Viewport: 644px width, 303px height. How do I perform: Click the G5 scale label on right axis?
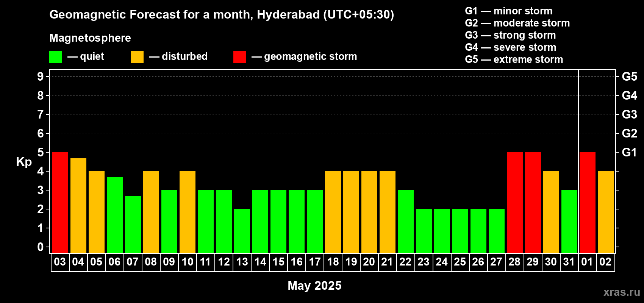click(630, 77)
